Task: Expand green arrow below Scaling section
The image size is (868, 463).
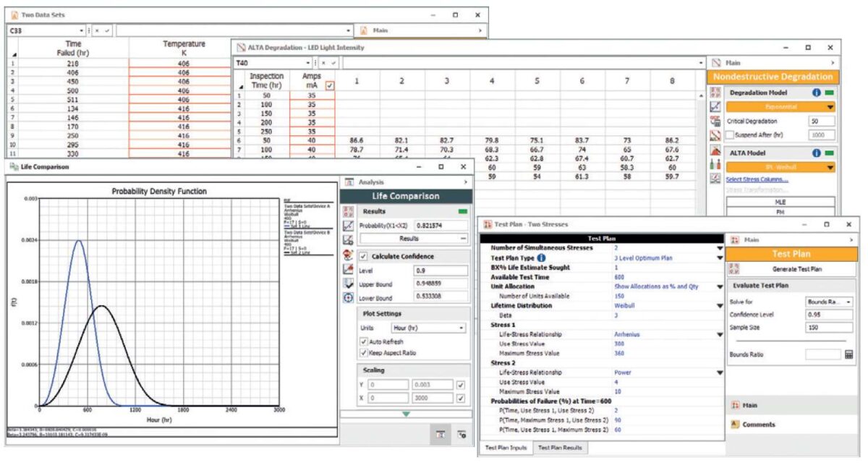Action: (406, 414)
